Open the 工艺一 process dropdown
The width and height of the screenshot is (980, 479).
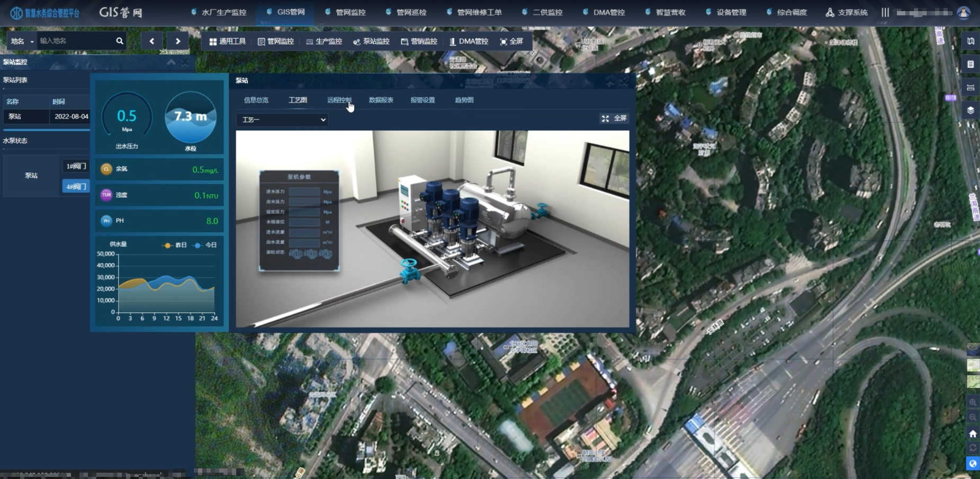tap(283, 120)
